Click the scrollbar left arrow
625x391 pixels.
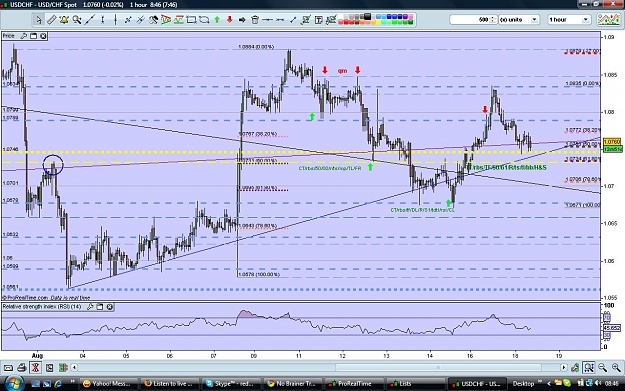pyautogui.click(x=74, y=367)
